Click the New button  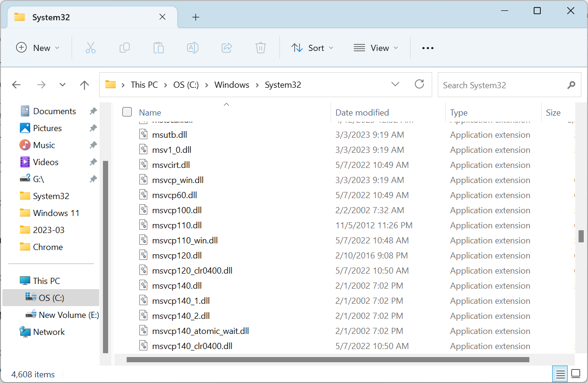click(38, 48)
